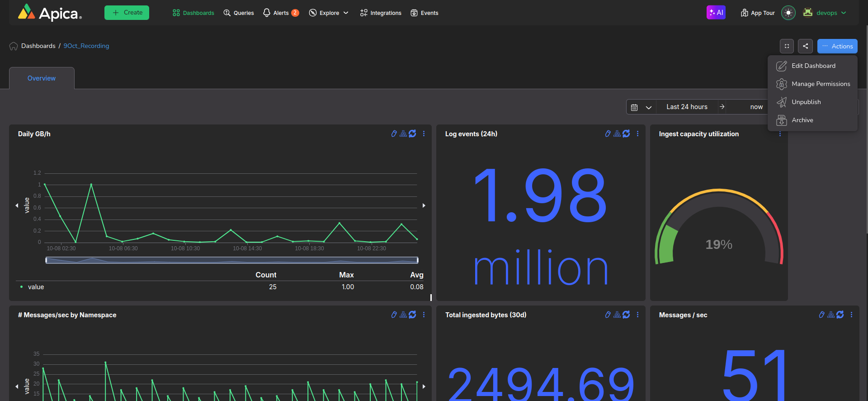
Task: Click the home icon in breadcrumb
Action: tap(14, 46)
